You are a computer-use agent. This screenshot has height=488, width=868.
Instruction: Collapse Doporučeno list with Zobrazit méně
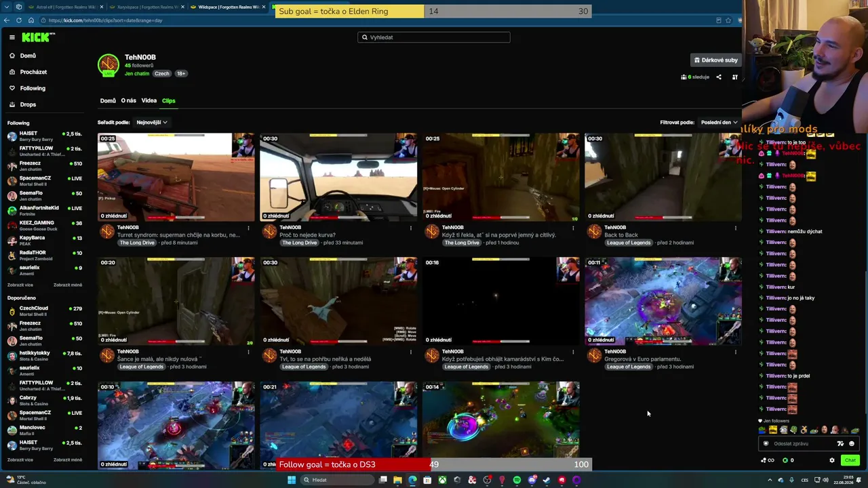coord(68,460)
